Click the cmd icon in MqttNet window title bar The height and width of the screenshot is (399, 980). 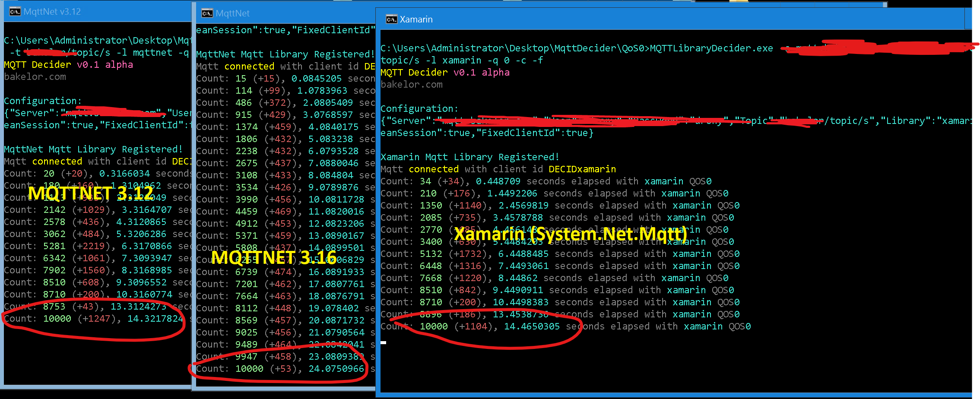(x=207, y=13)
